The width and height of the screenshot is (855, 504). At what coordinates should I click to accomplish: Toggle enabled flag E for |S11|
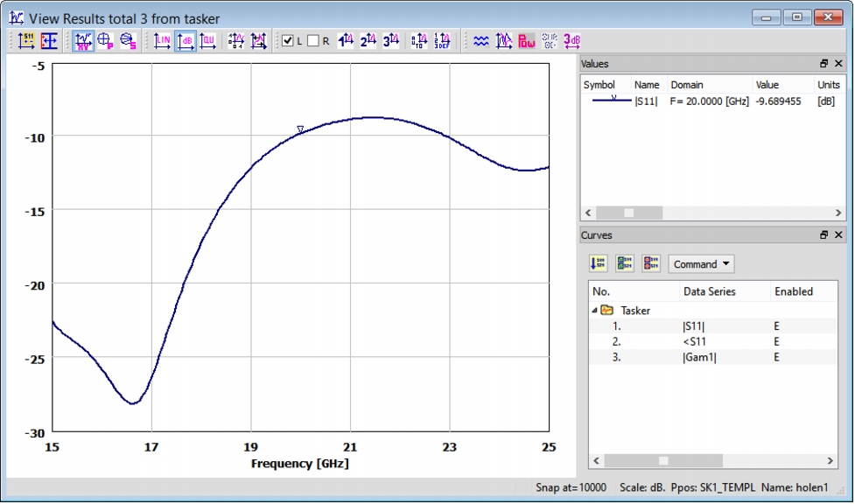point(776,326)
